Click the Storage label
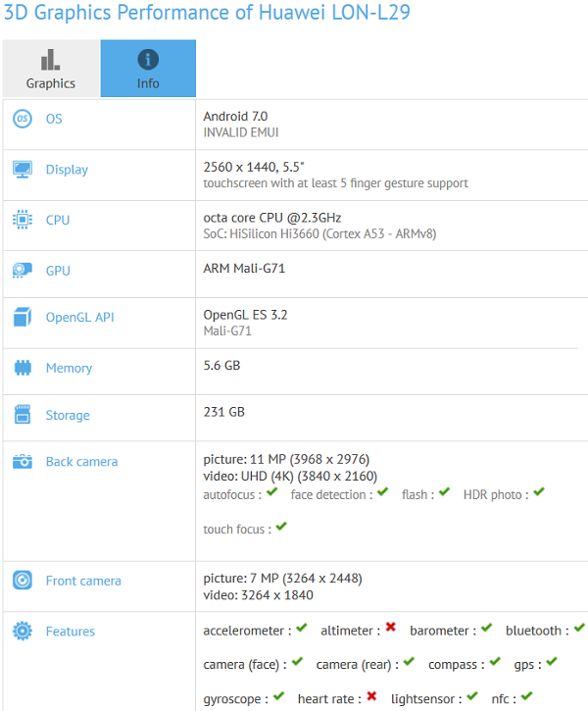This screenshot has width=588, height=711. (x=68, y=416)
